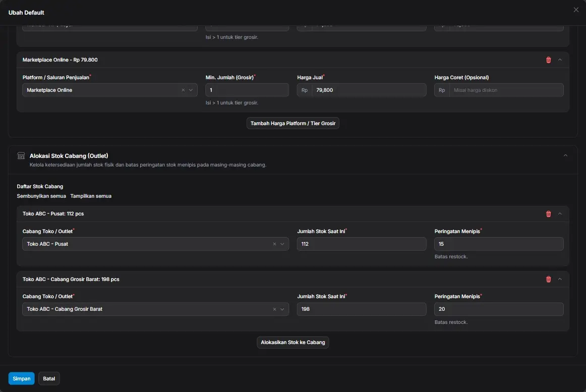Screen dimensions: 586x392
Task: Delete the Cabang Grosir Barat stock row
Action: point(548,279)
